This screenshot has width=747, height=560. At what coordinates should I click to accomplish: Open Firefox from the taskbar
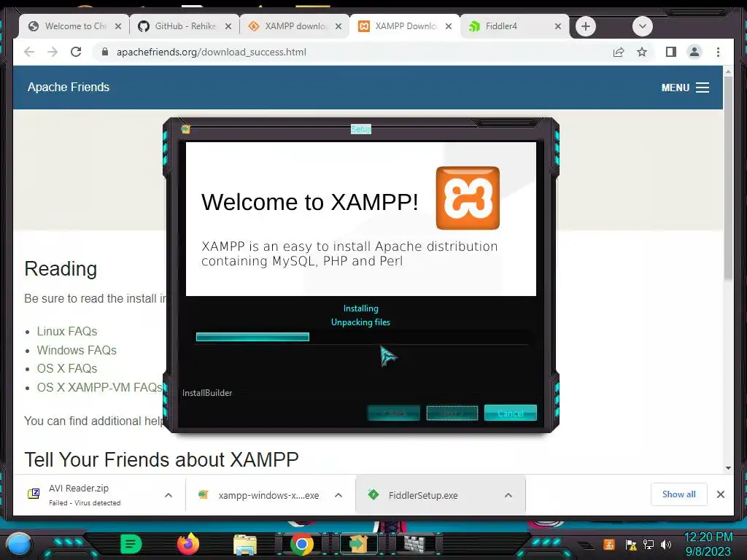pos(187,544)
